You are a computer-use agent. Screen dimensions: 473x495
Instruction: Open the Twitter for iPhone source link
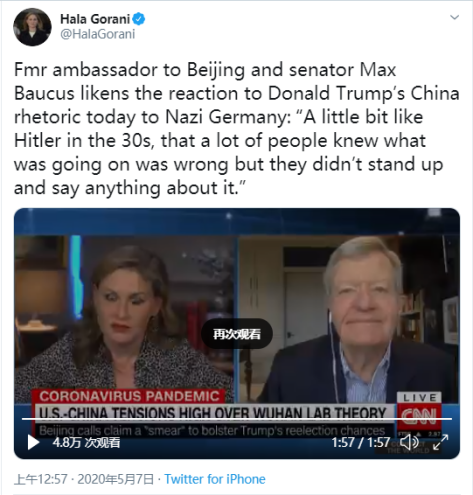click(215, 479)
